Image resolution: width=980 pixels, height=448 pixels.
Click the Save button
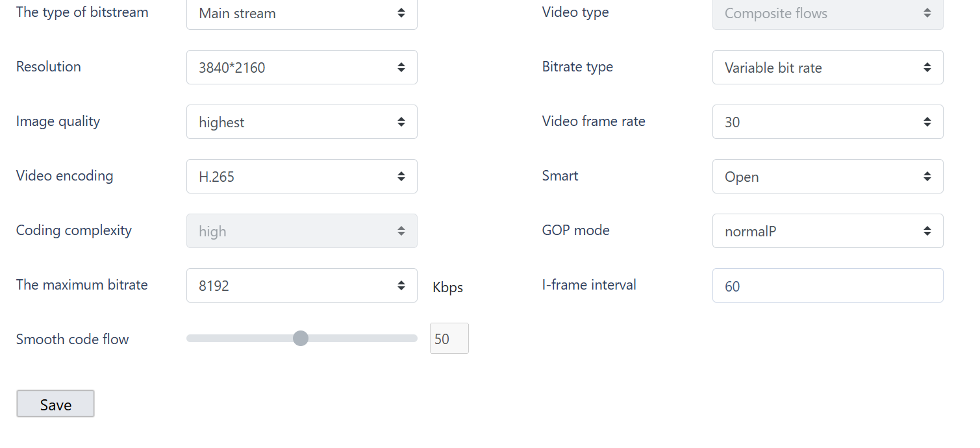point(55,404)
